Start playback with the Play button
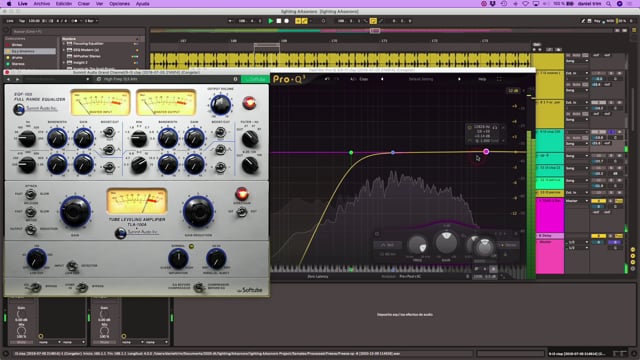The image size is (640, 360). [270, 21]
